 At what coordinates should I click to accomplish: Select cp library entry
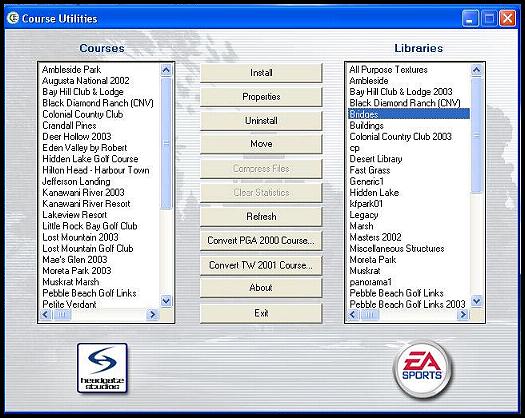[355, 148]
